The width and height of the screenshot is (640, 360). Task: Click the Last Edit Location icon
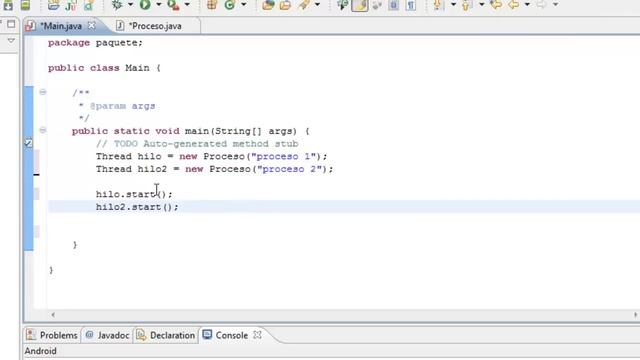pyautogui.click(x=496, y=5)
